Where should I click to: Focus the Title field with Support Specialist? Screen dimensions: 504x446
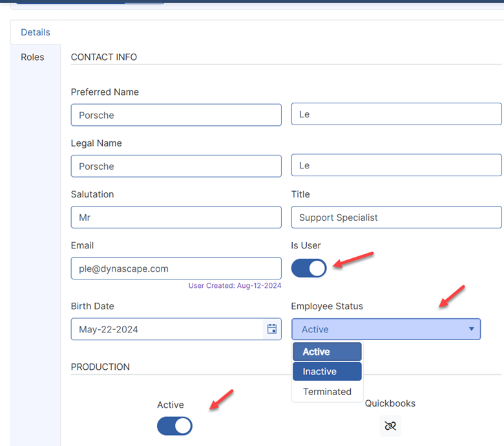tap(396, 218)
